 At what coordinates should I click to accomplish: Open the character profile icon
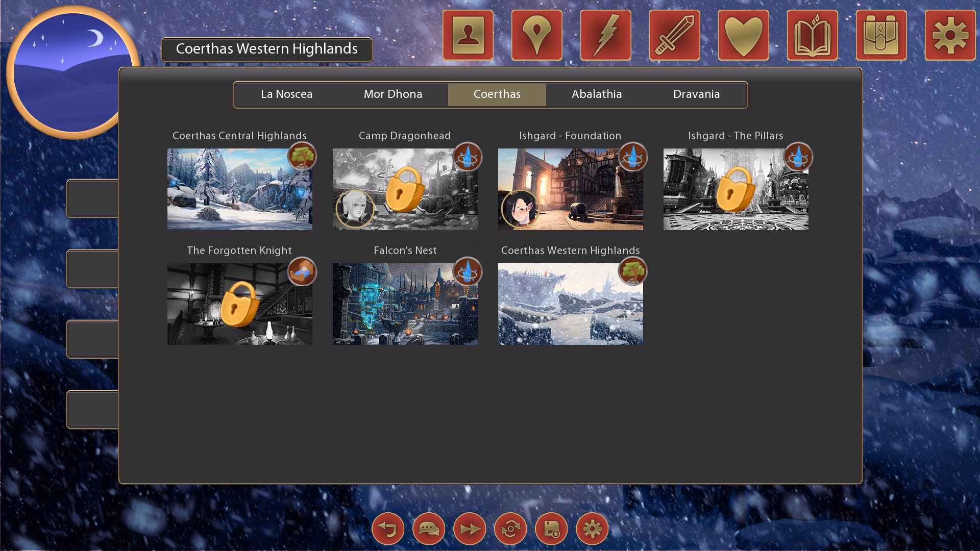468,35
